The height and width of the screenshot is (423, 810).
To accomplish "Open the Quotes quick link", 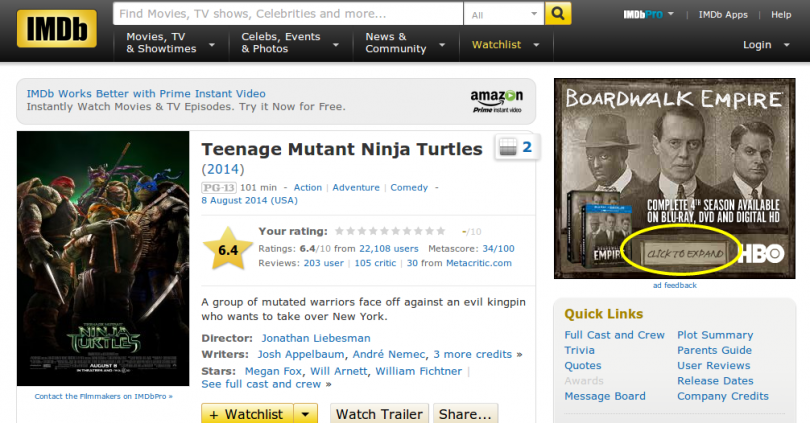I will (x=583, y=366).
